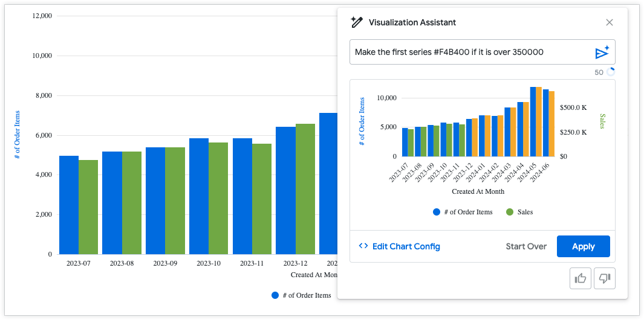Toggle # of Order Items legend in preview

pyautogui.click(x=468, y=212)
